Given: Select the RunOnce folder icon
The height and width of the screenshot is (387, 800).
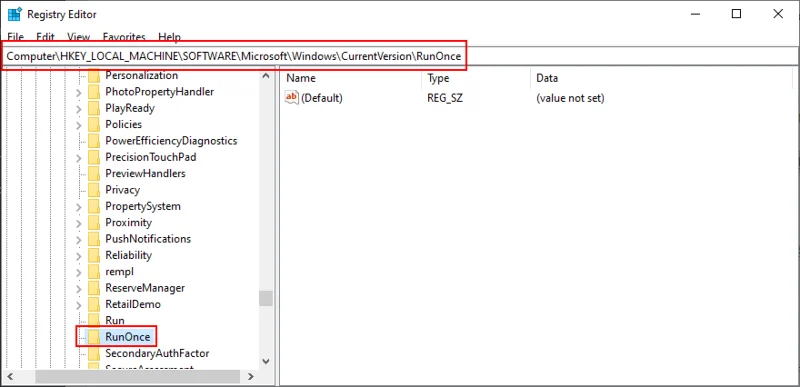Looking at the screenshot, I should [94, 337].
